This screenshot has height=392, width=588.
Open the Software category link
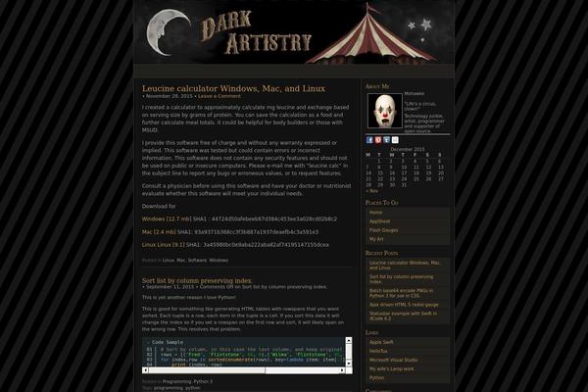coord(197,260)
